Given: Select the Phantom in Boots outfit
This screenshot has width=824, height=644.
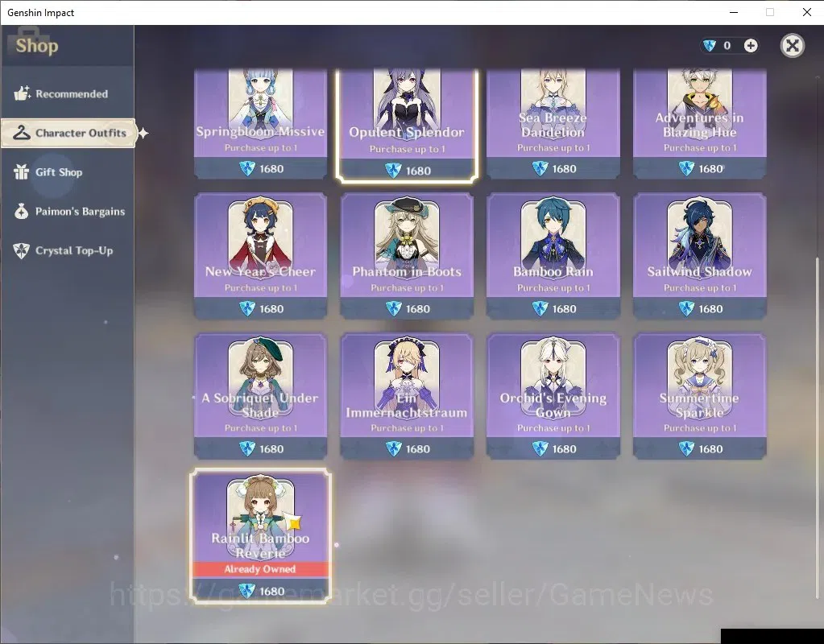Looking at the screenshot, I should coord(407,256).
